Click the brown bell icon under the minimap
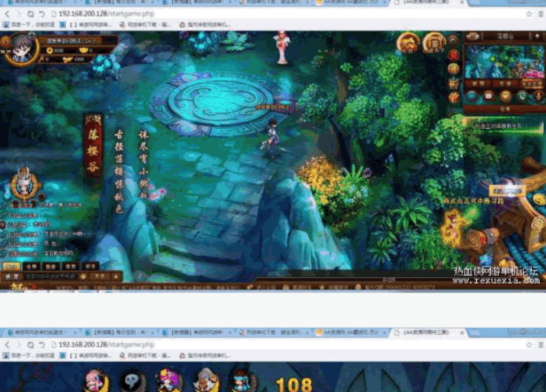 tap(538, 96)
